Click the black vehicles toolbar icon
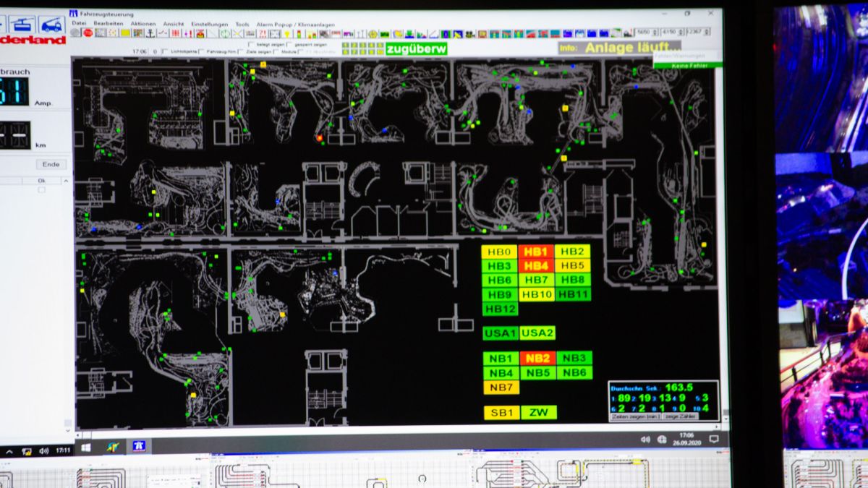The width and height of the screenshot is (868, 488). point(469,33)
